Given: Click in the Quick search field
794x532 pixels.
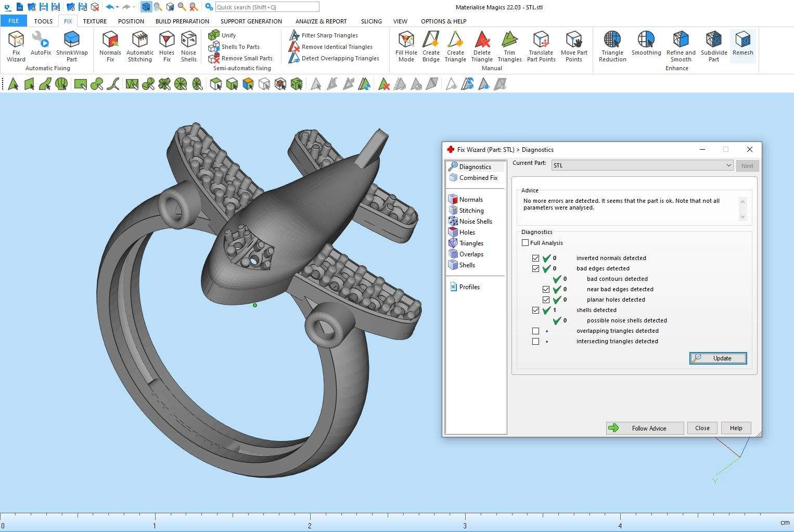Looking at the screenshot, I should click(267, 7).
